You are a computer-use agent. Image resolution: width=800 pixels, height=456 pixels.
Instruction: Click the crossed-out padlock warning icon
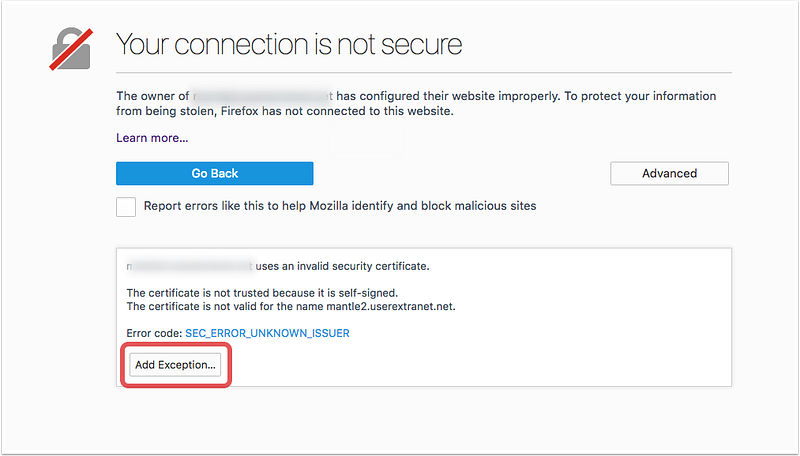[x=71, y=49]
